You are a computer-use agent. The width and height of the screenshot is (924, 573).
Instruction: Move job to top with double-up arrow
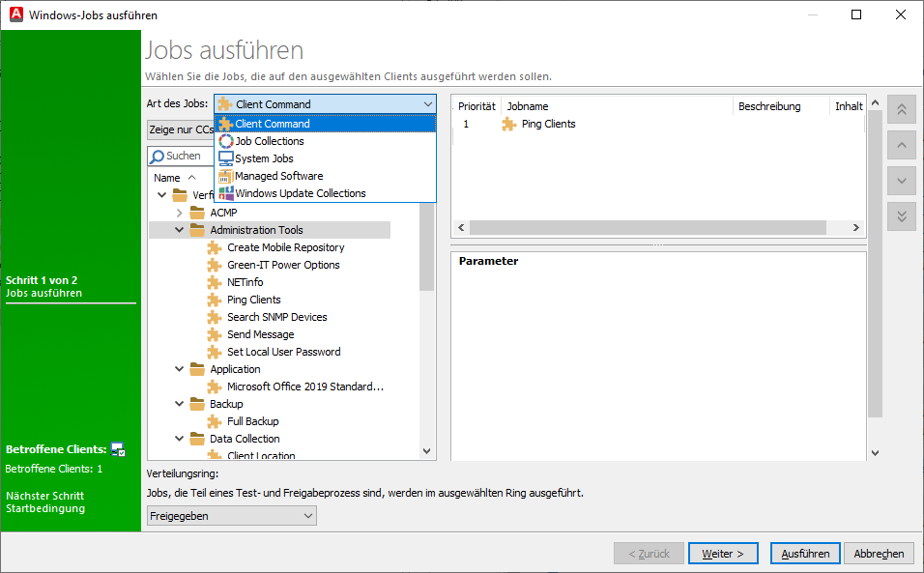click(901, 110)
